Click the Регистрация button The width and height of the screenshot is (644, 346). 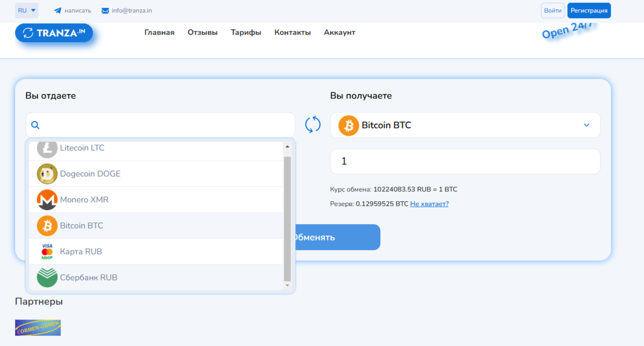click(x=589, y=10)
